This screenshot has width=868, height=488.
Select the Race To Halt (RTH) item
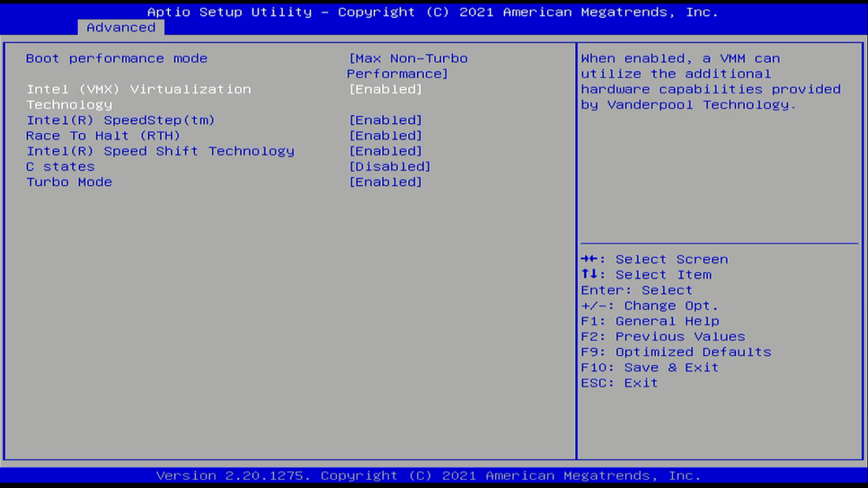click(x=103, y=136)
